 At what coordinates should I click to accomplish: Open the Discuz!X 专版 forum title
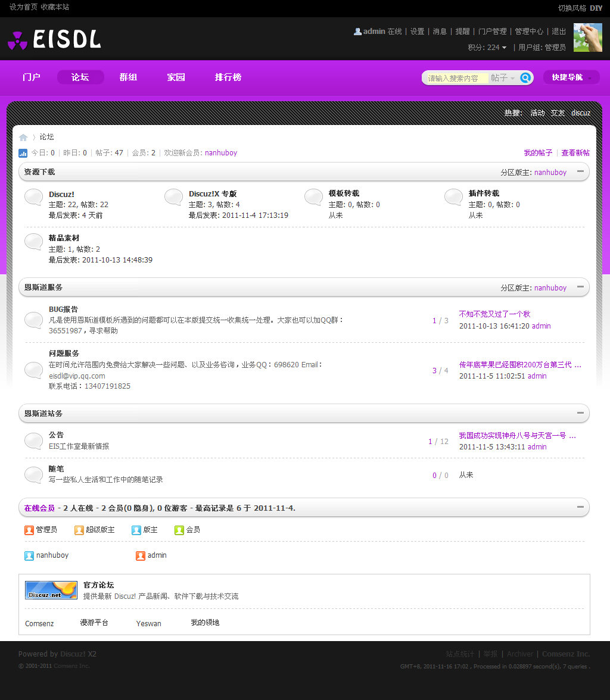pos(213,194)
